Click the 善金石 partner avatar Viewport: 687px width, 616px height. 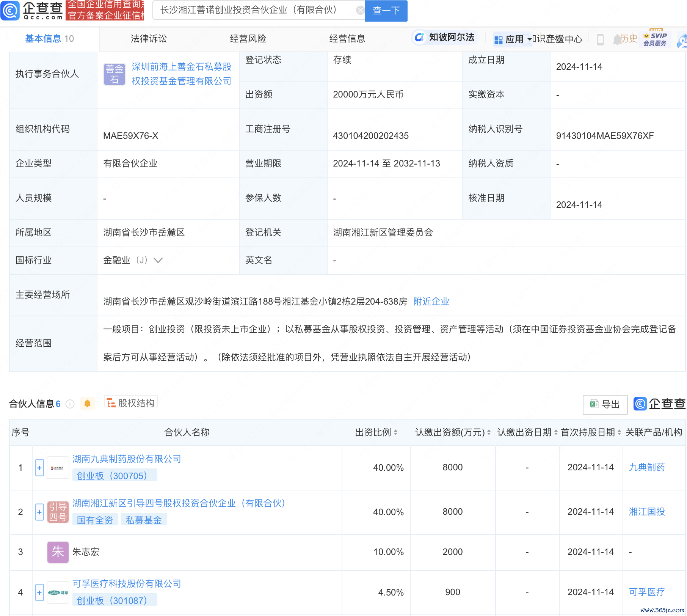114,74
